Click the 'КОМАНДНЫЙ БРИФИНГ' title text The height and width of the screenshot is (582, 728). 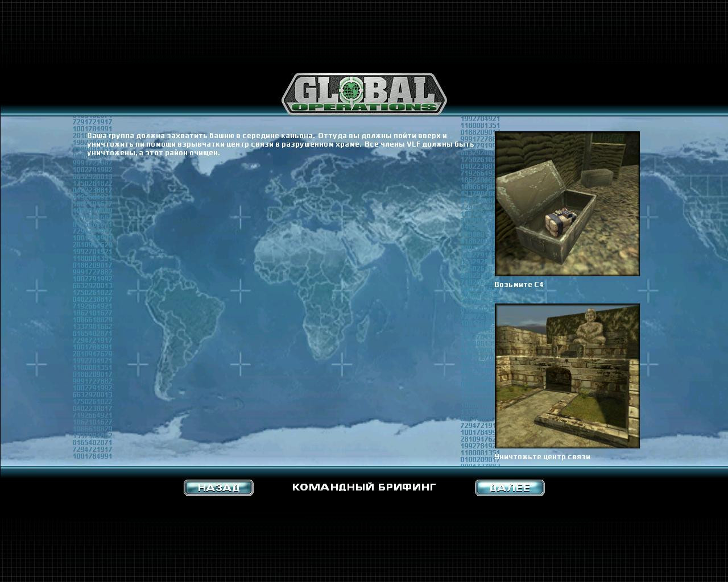click(364, 487)
